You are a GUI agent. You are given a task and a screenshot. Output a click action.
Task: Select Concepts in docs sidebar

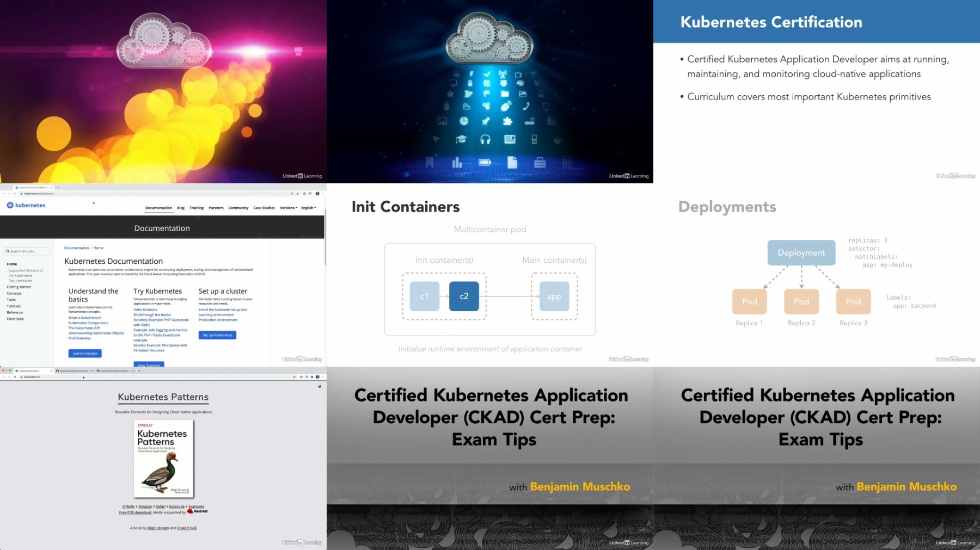14,293
